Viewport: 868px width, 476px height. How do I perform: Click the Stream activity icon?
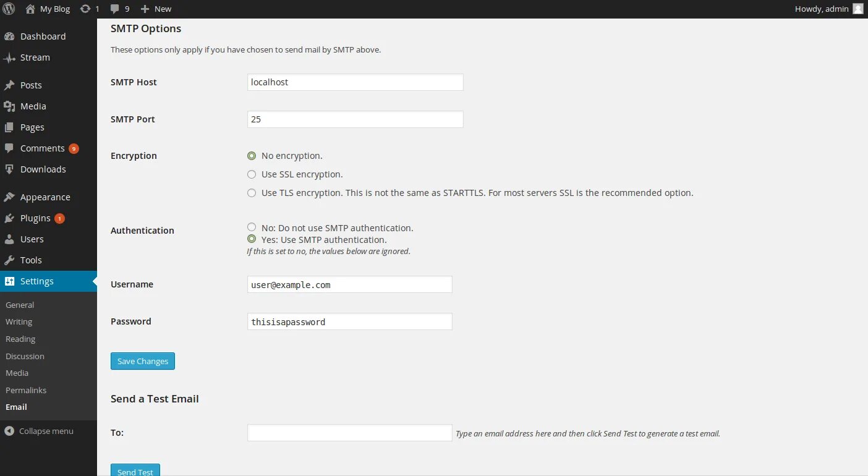point(9,58)
